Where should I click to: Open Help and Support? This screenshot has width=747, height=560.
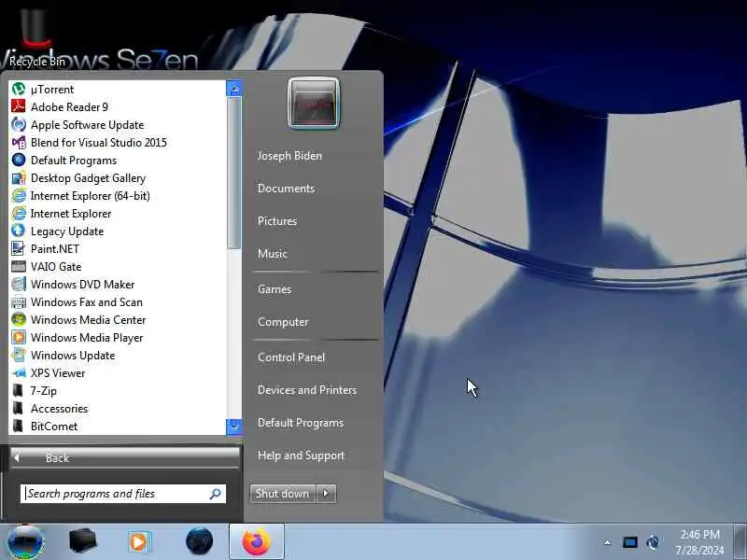[x=301, y=455]
